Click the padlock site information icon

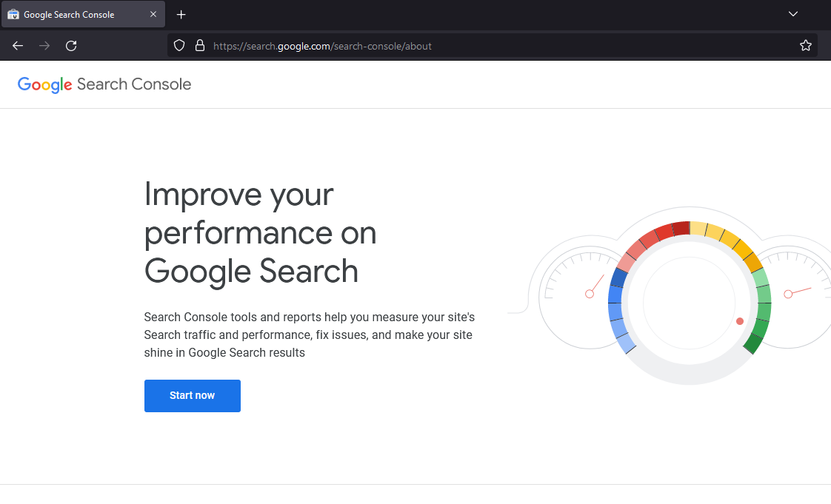tap(199, 46)
